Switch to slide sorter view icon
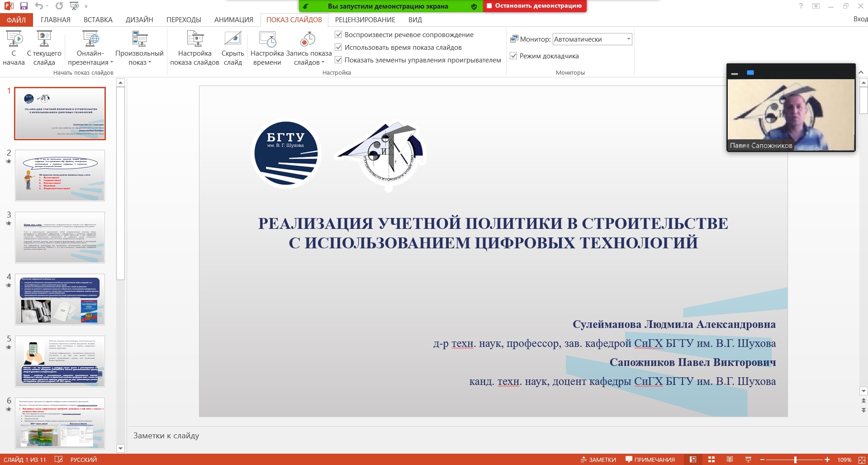 point(711,460)
